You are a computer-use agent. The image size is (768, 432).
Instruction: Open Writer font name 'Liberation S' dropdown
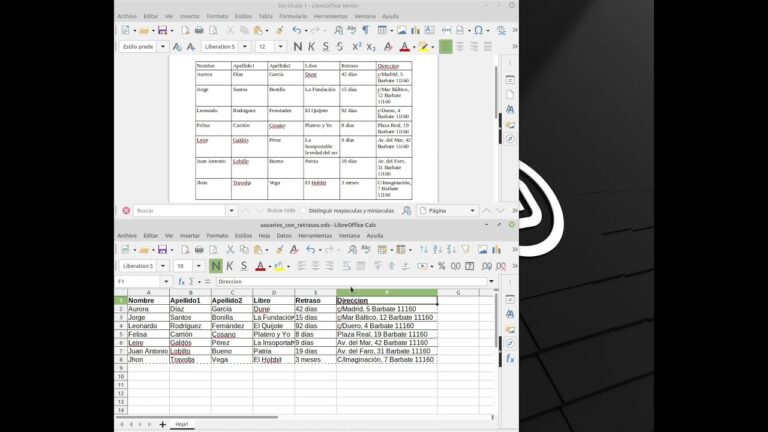pos(244,47)
